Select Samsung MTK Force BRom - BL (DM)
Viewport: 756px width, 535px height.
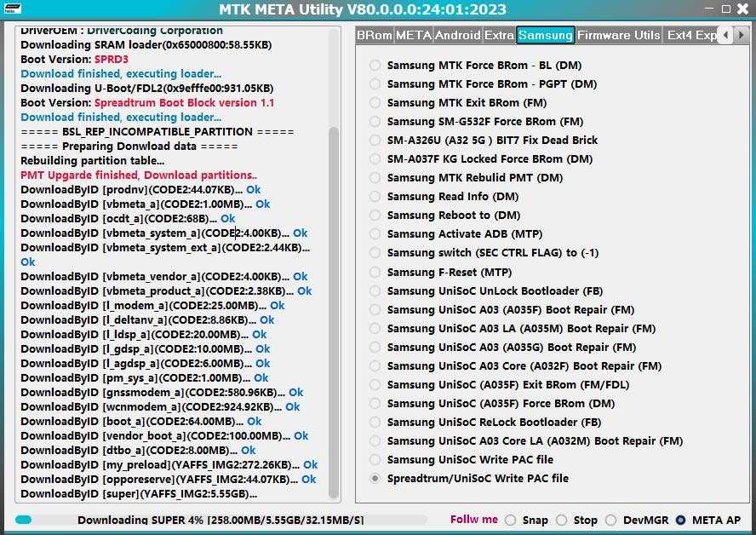coord(375,65)
